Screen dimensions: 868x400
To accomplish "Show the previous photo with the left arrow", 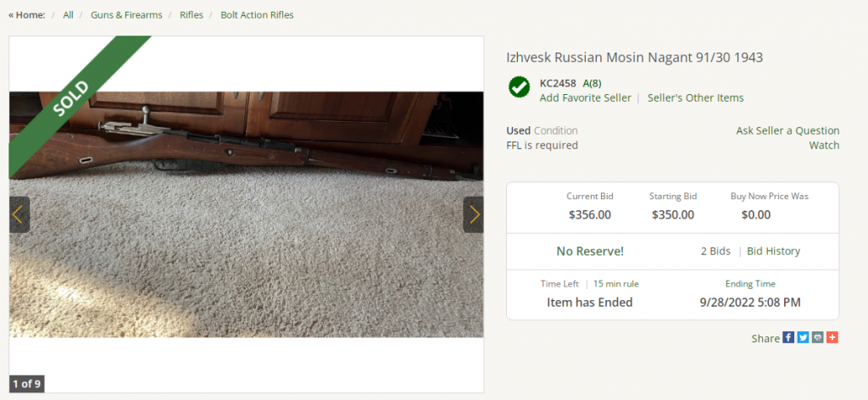I will [x=19, y=214].
